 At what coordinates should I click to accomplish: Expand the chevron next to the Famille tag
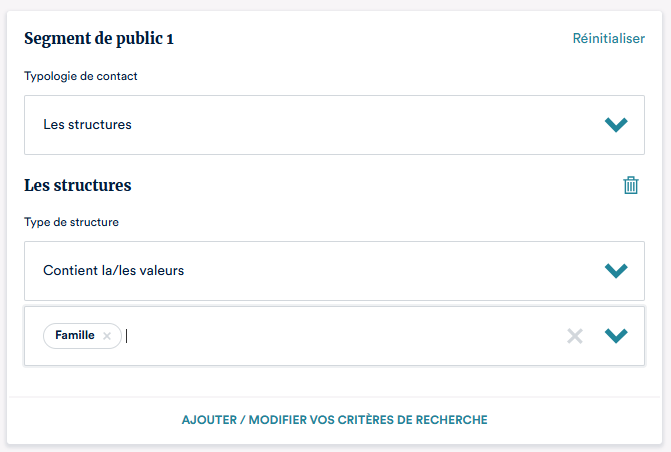pyautogui.click(x=616, y=336)
